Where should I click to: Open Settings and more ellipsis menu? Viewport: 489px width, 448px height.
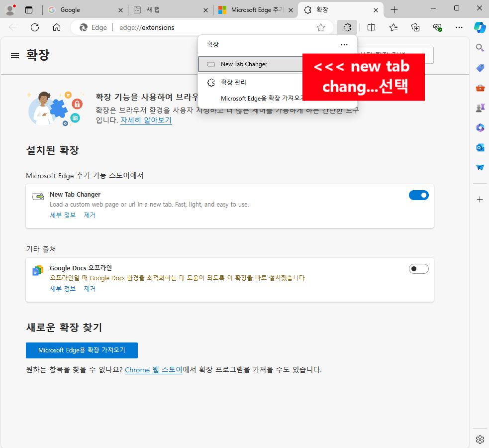tap(459, 27)
